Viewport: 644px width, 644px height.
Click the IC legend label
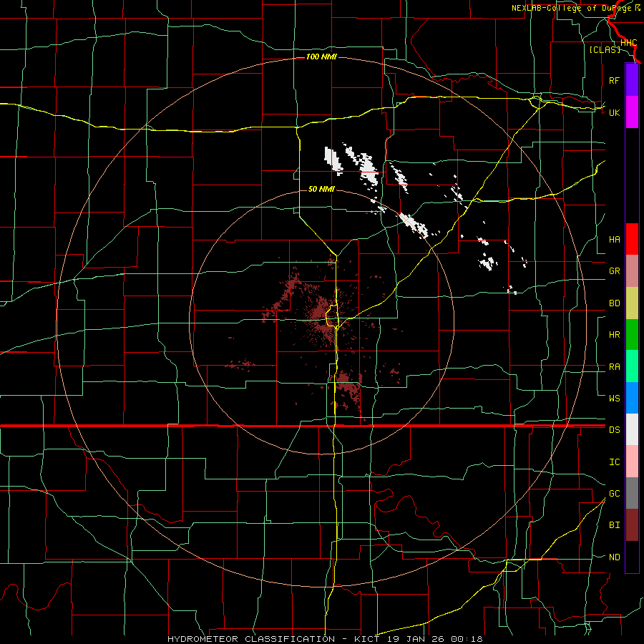point(614,462)
